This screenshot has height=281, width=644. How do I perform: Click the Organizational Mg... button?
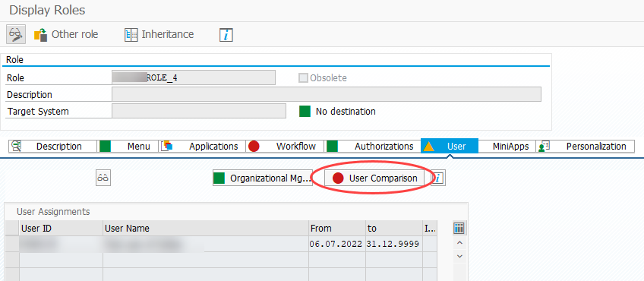pyautogui.click(x=263, y=178)
